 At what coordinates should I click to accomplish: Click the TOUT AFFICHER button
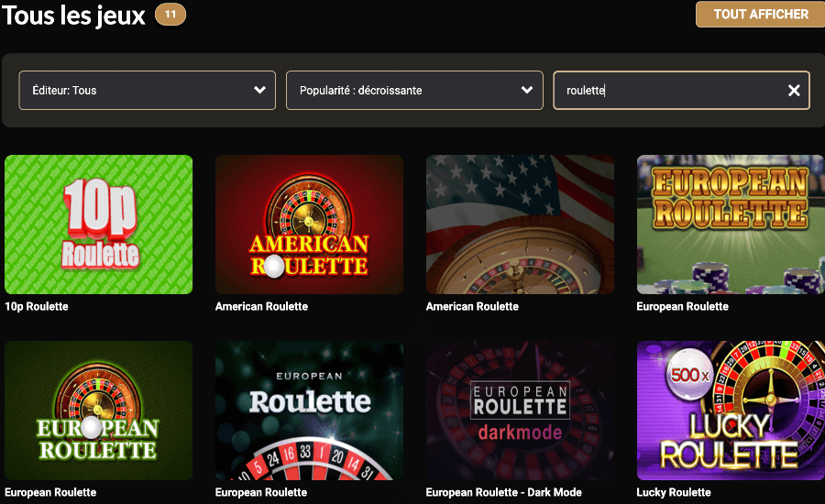tap(760, 15)
